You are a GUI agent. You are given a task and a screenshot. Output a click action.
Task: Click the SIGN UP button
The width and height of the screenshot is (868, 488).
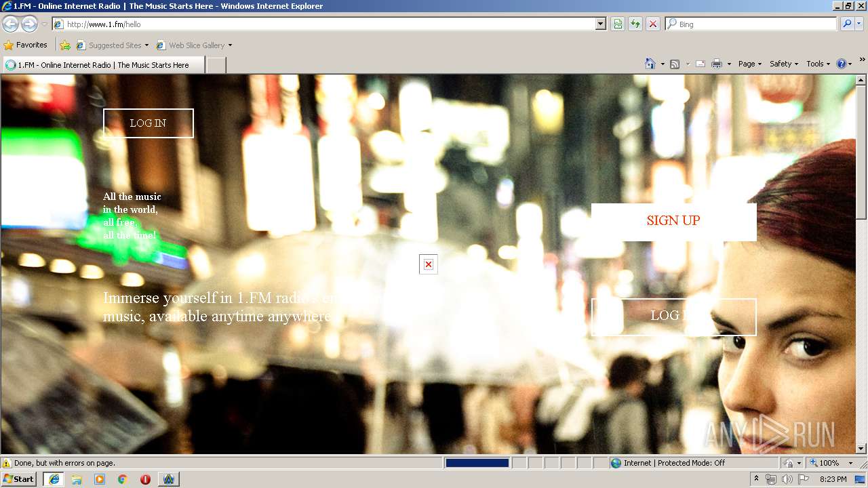click(x=673, y=222)
